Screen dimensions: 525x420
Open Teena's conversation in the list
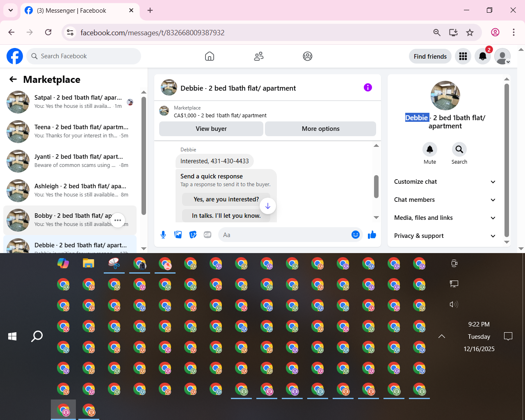pos(70,132)
